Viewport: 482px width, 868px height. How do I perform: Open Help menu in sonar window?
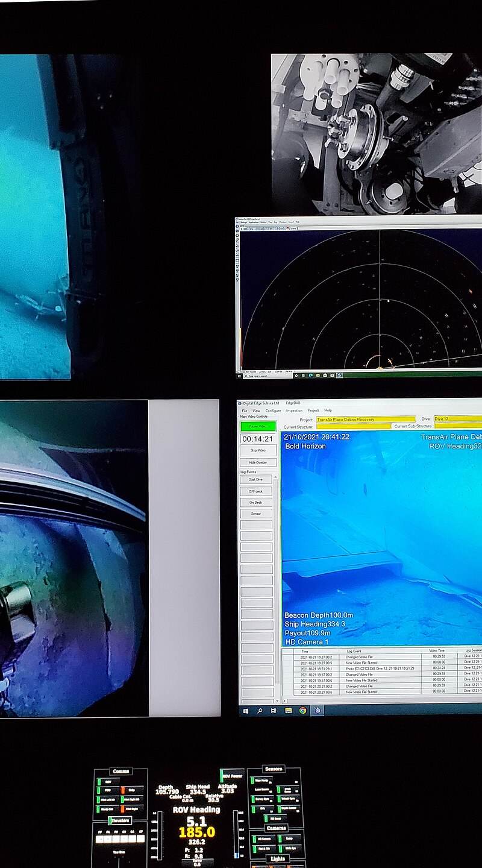click(x=297, y=222)
